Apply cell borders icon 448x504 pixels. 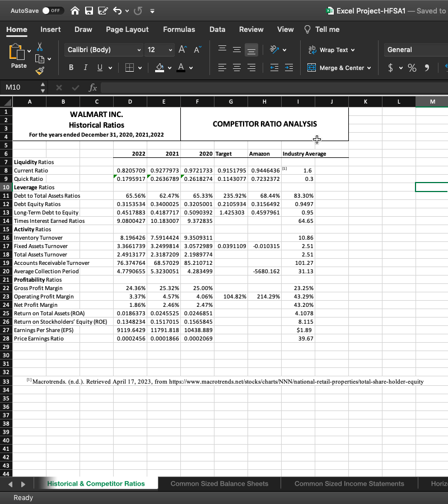click(x=129, y=68)
